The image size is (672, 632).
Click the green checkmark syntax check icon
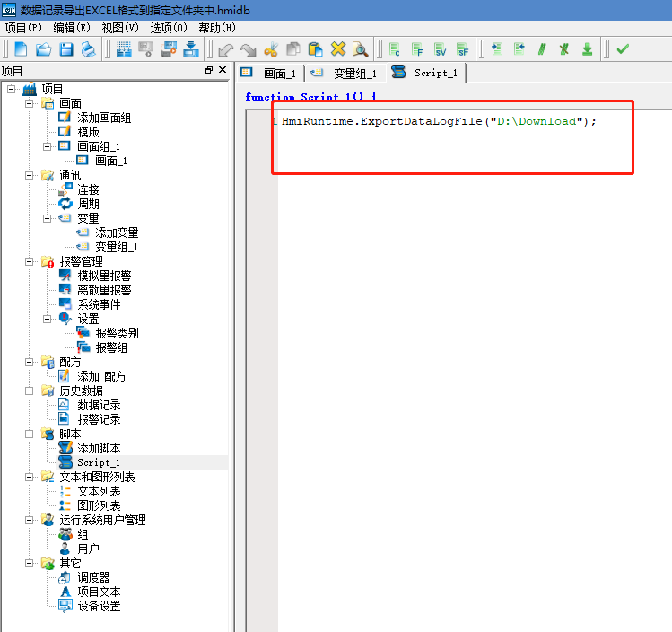(x=623, y=48)
